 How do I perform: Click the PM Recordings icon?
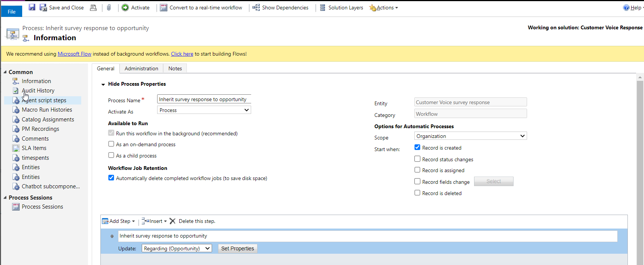click(16, 129)
